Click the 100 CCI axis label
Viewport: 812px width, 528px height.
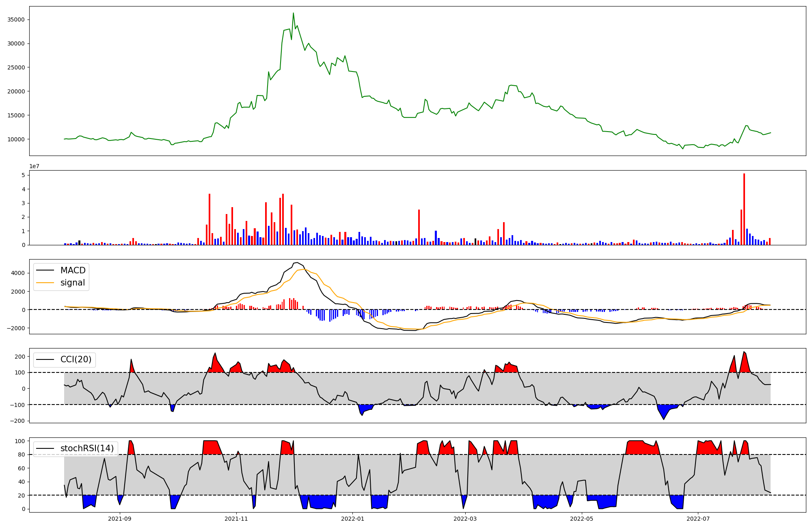(x=19, y=373)
